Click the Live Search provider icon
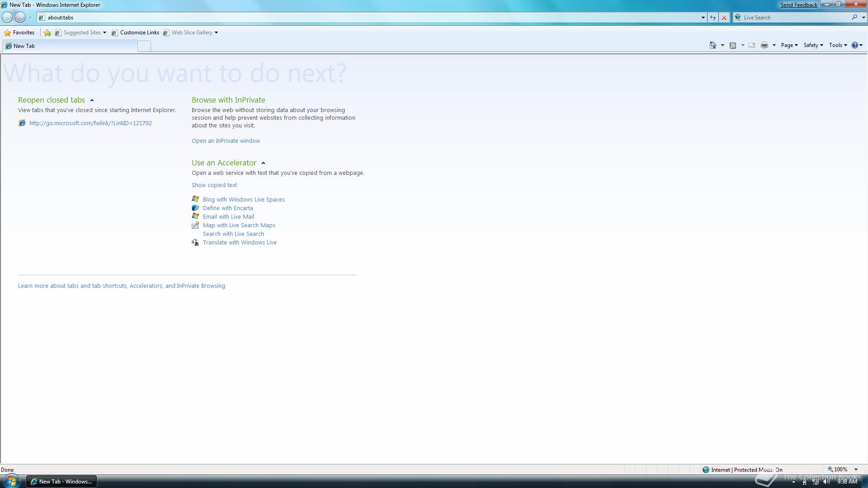Screen dimensions: 868x488 pyautogui.click(x=738, y=17)
